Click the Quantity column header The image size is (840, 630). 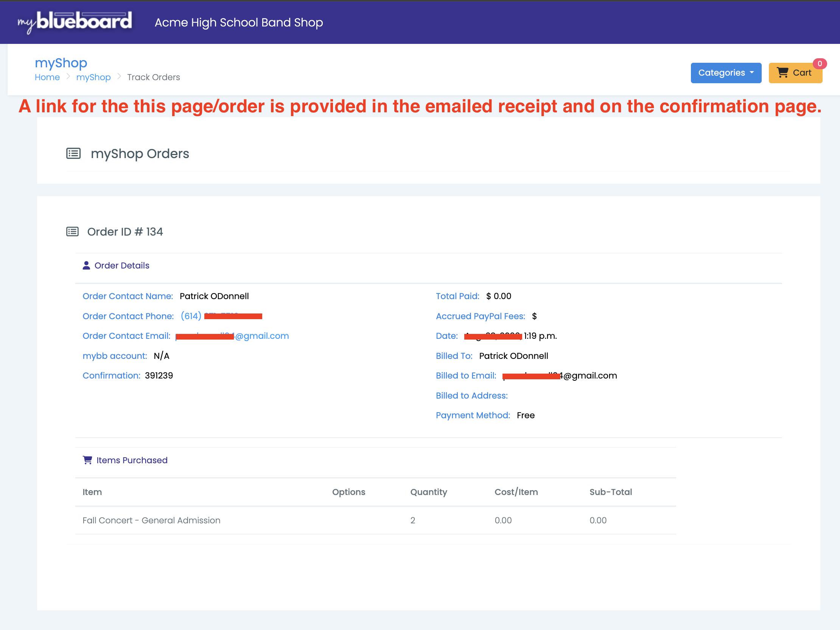pyautogui.click(x=429, y=492)
